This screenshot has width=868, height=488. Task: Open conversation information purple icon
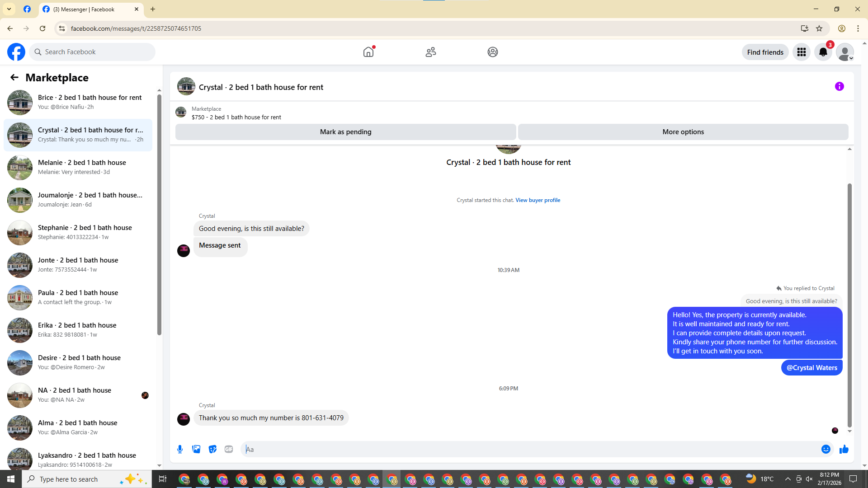point(839,86)
